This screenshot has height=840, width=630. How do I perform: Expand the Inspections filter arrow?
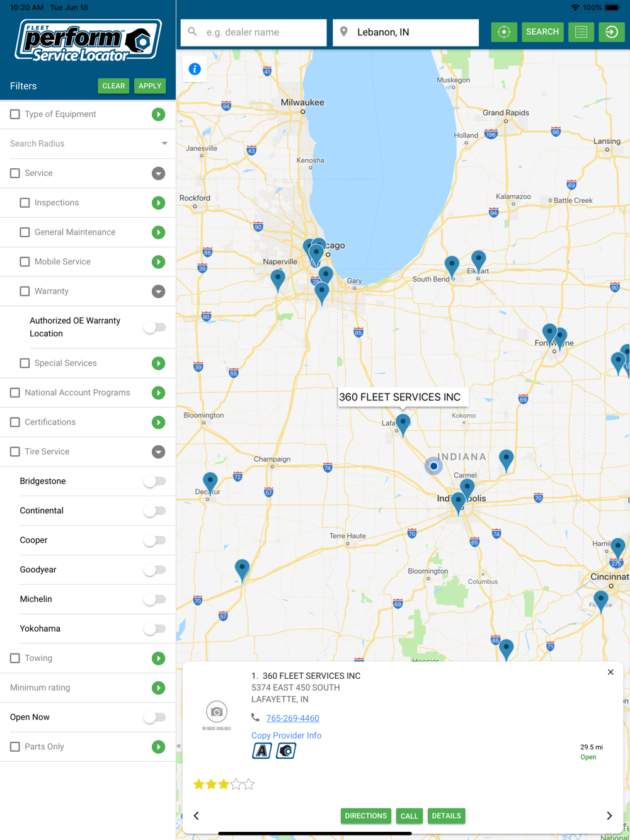tap(158, 203)
